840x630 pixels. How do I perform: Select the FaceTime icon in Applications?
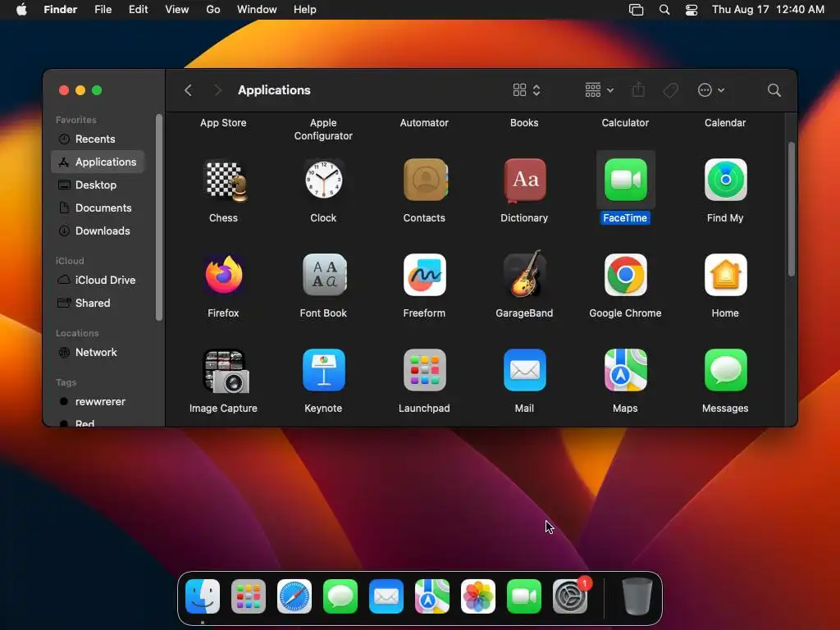[625, 180]
